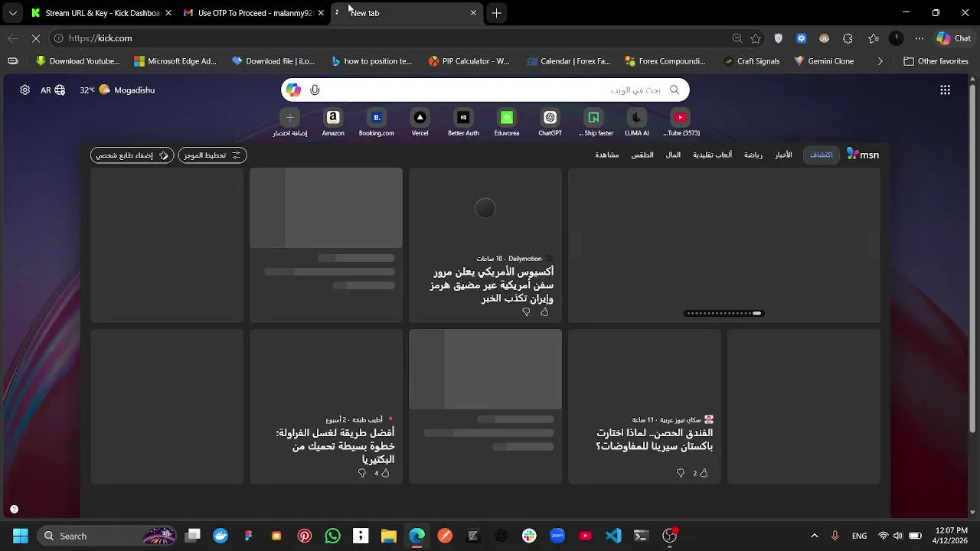The height and width of the screenshot is (551, 980).
Task: Open PIP Calculator bookmark
Action: point(469,61)
